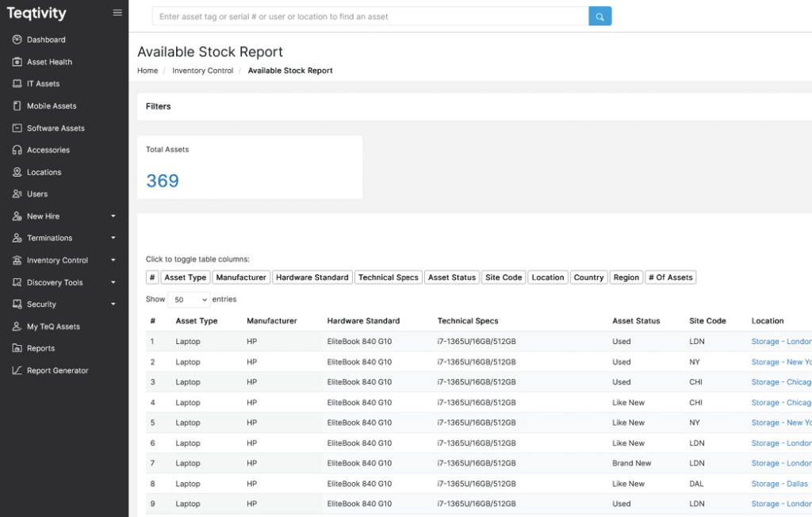Viewport: 812px width, 517px height.
Task: Toggle the Manufacturer column visibility
Action: [x=241, y=278]
